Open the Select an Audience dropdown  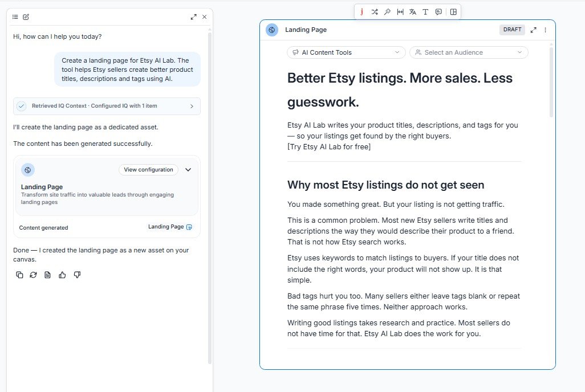point(469,52)
